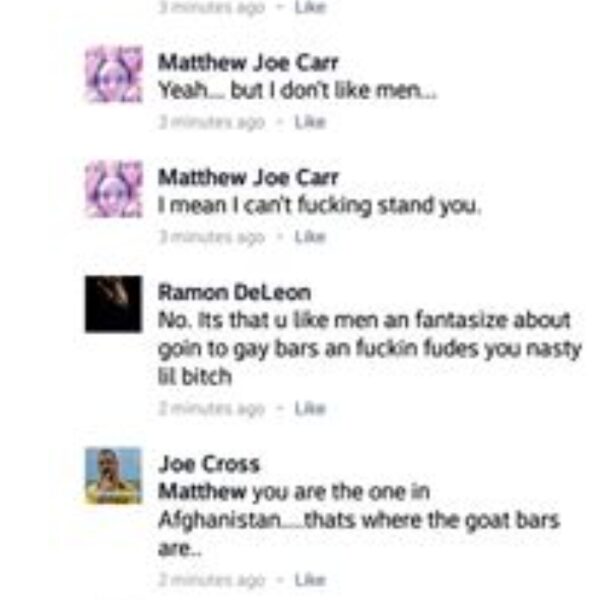The height and width of the screenshot is (600, 600).
Task: Open Ramon DeLeon's dark profile picture
Action: [x=113, y=304]
